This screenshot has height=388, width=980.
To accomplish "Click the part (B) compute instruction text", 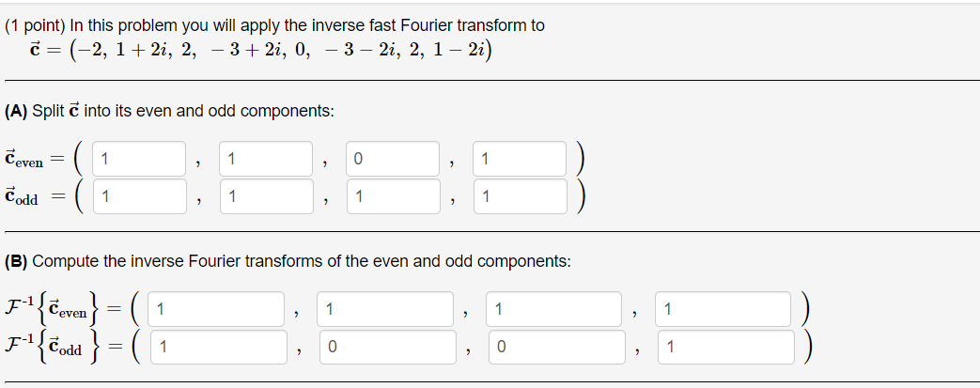I will (x=288, y=261).
